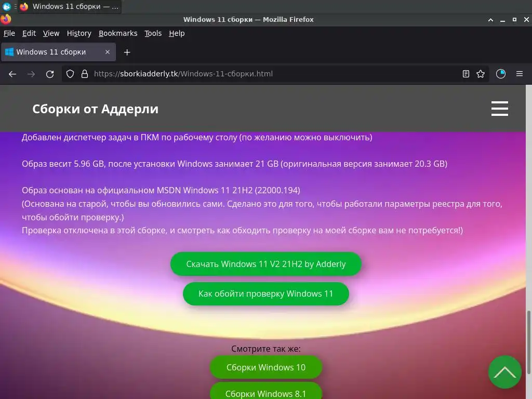Open Сборки Windows 10 link

coord(266,367)
